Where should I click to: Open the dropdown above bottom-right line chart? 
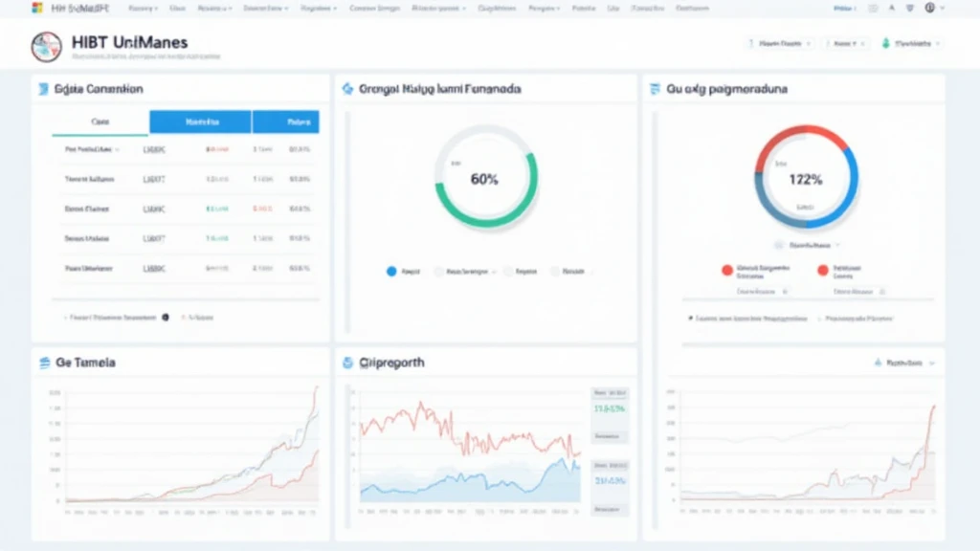[904, 364]
